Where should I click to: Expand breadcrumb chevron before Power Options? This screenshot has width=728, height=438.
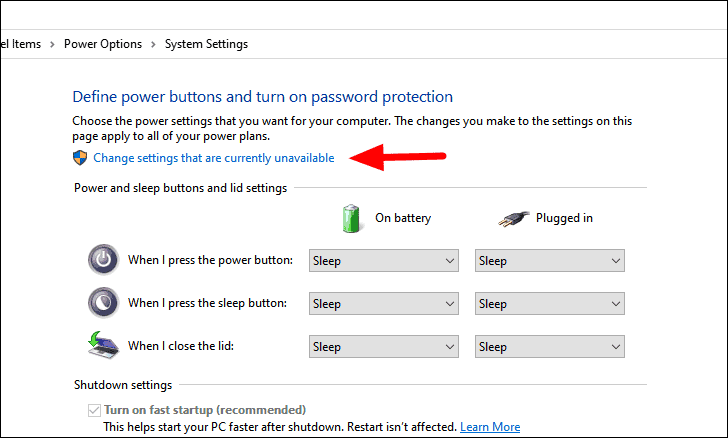click(x=53, y=44)
